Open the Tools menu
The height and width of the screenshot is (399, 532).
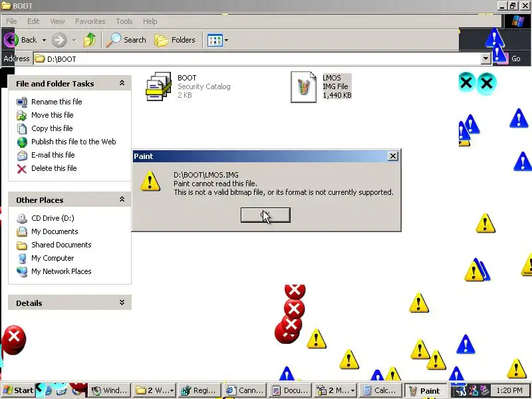coord(124,21)
